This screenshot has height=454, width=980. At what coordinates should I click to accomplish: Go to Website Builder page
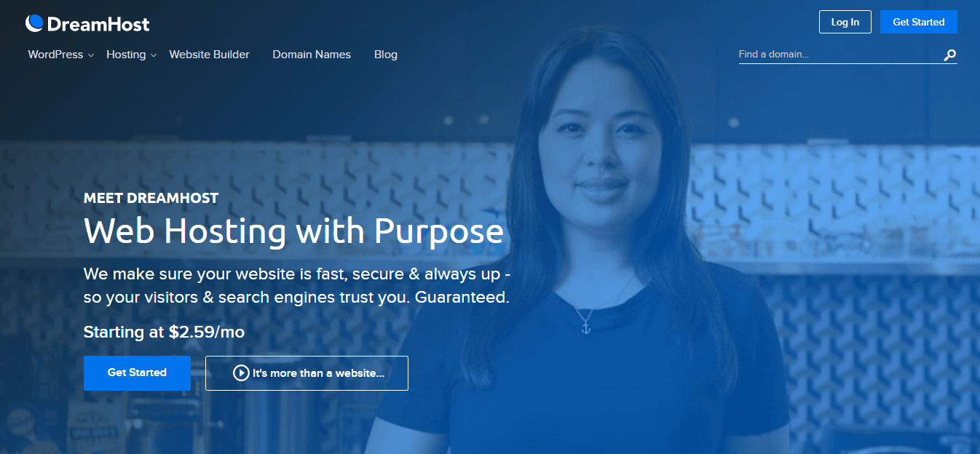click(x=210, y=55)
